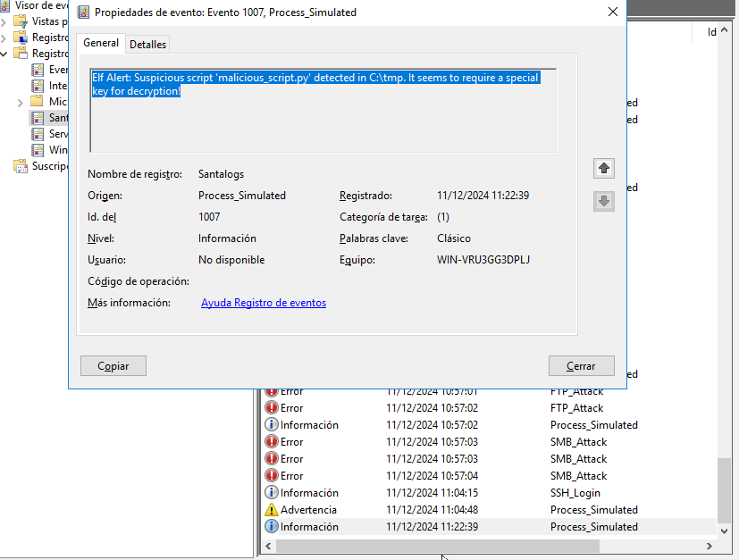739x560 pixels.
Task: Show previous event with up arrow
Action: tap(604, 169)
